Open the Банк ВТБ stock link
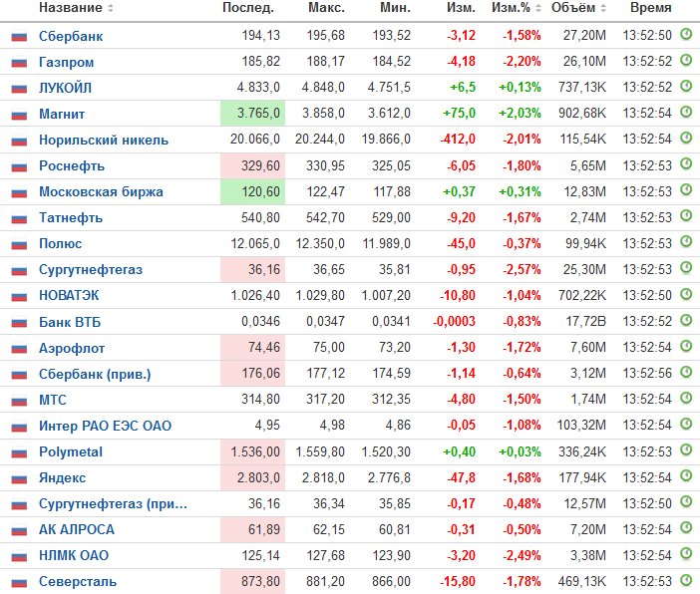The width and height of the screenshot is (700, 594). point(70,322)
